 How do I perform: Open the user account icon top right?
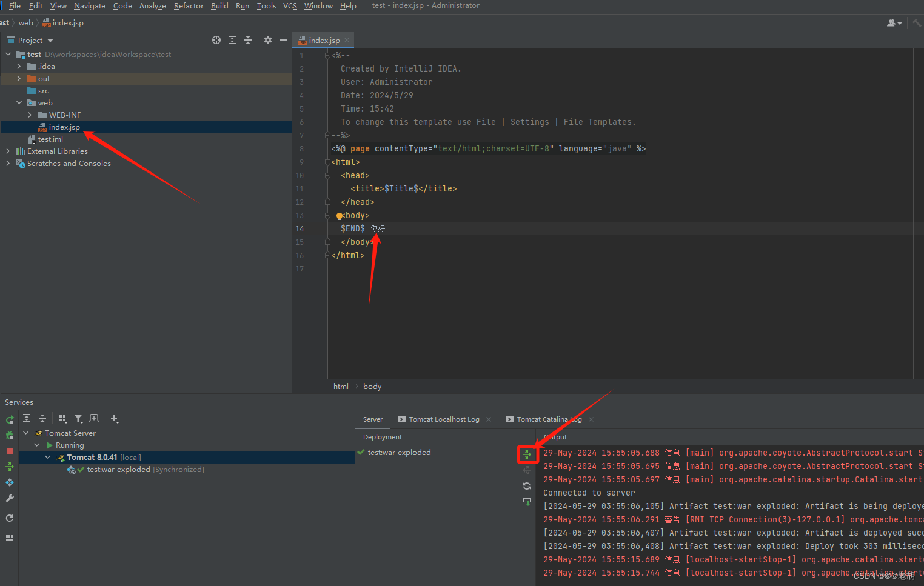[894, 23]
